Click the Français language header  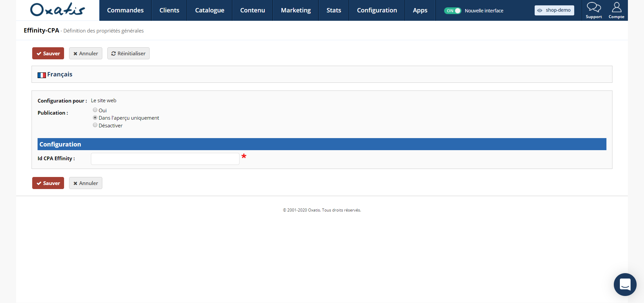(322, 74)
